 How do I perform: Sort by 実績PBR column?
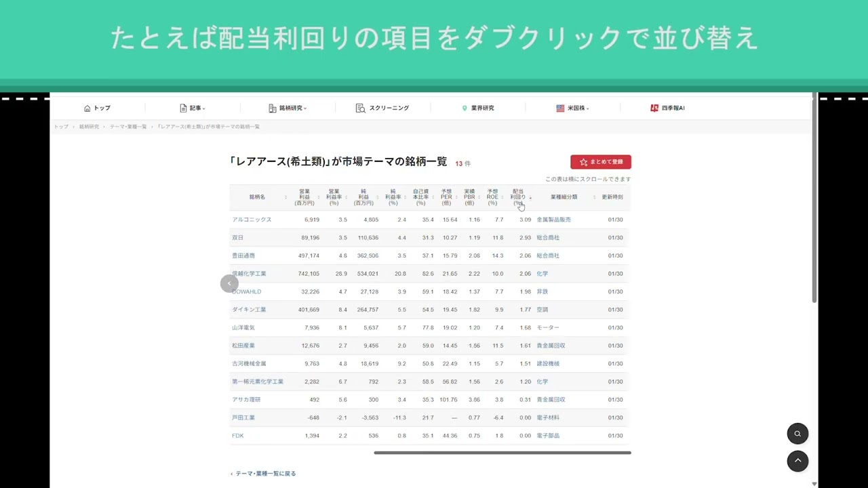coord(469,197)
